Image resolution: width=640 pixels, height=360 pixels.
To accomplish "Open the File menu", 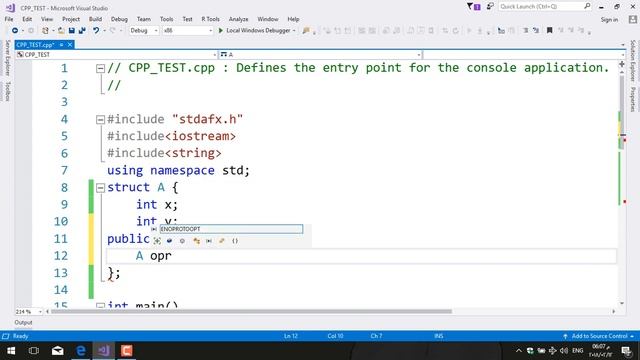I will (9, 19).
